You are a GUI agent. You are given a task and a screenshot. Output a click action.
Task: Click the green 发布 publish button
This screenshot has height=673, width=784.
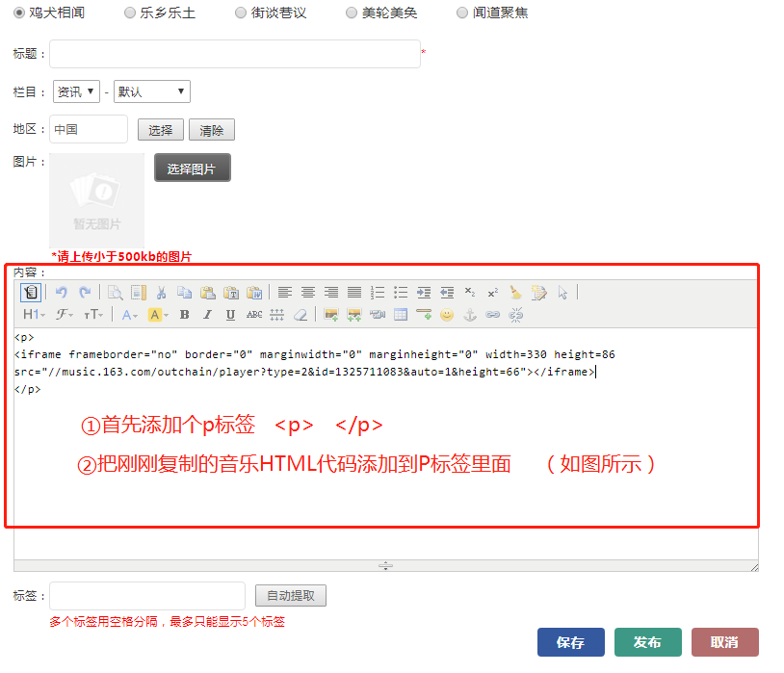point(647,642)
